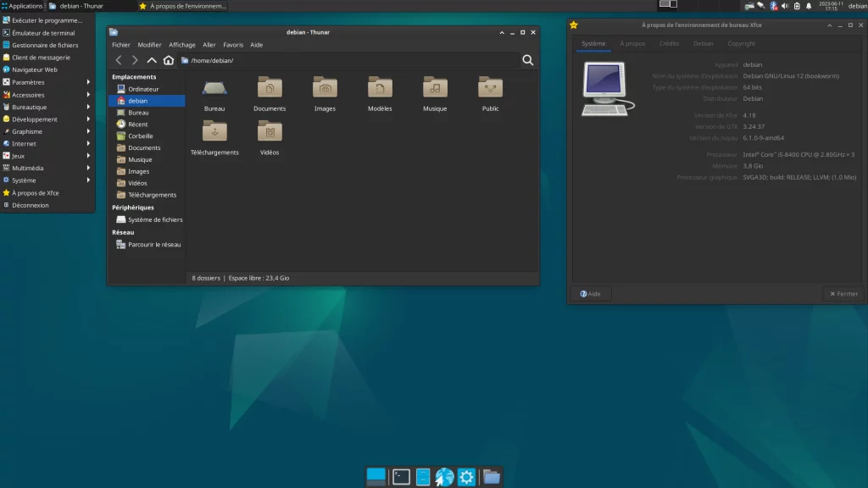Choose Déconnexion in the Applications menu
Screen dimensions: 868x488
pyautogui.click(x=31, y=205)
